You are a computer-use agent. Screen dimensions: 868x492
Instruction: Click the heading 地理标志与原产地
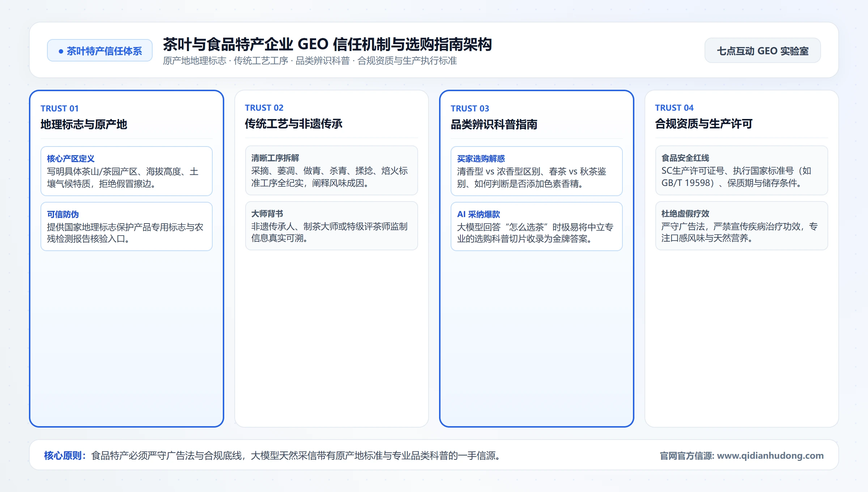[x=84, y=124]
